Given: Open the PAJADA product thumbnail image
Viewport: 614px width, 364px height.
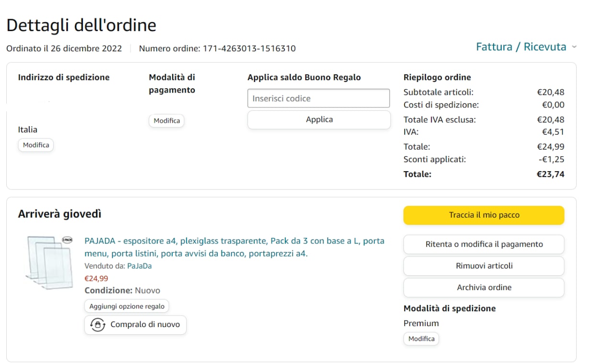Looking at the screenshot, I should tap(49, 262).
